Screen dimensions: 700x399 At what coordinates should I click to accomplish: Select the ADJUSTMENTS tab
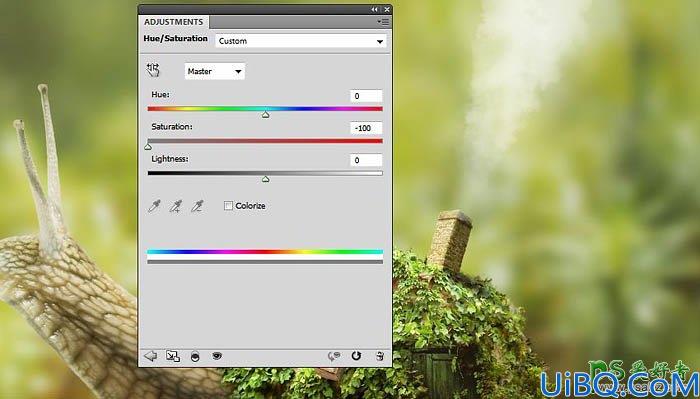point(173,22)
